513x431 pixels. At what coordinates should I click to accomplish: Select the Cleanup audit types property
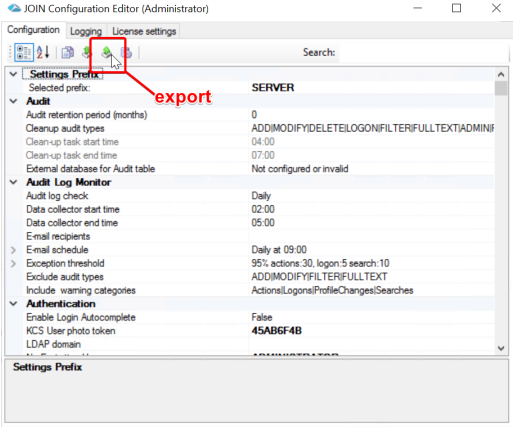click(x=65, y=128)
